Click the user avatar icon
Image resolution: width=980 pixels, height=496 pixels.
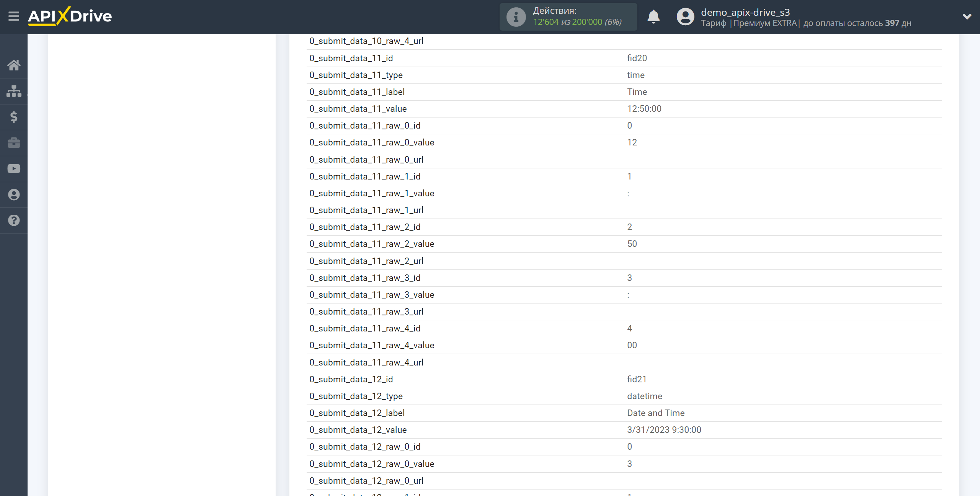click(x=685, y=17)
